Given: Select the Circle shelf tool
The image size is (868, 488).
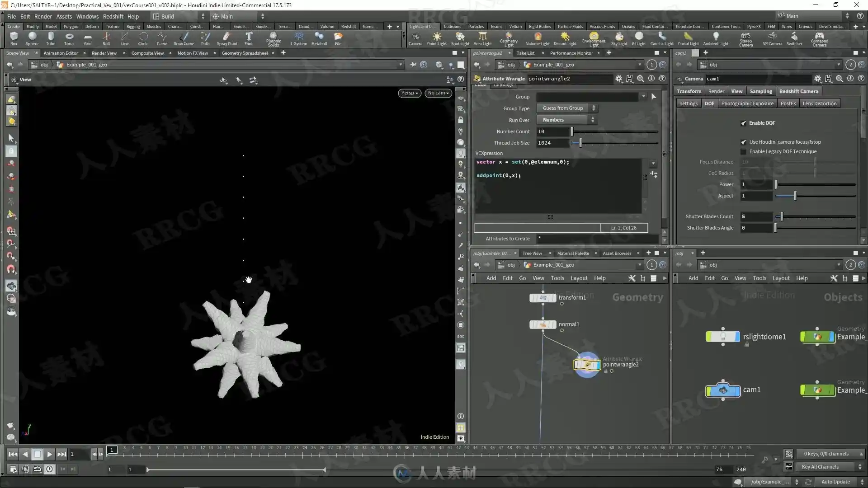Looking at the screenshot, I should click(x=143, y=38).
